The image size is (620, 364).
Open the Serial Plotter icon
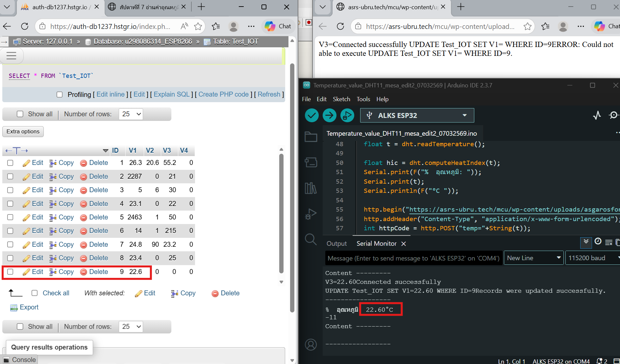(597, 115)
